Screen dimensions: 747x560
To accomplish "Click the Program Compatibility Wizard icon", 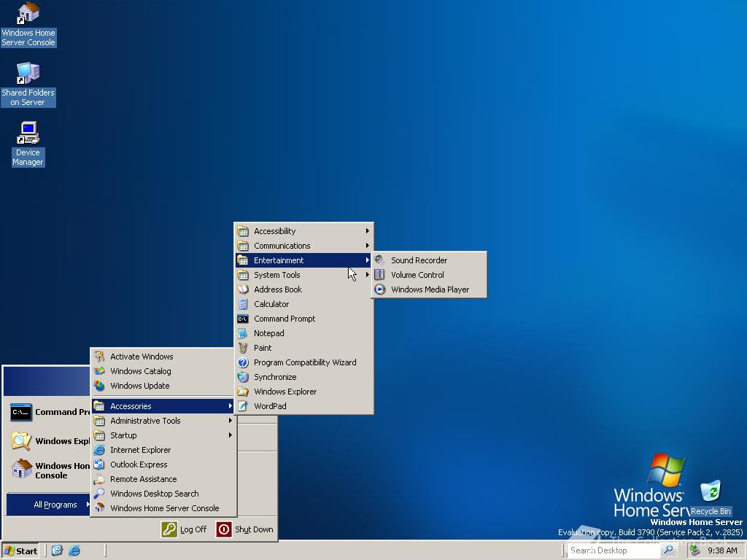I will (x=243, y=362).
